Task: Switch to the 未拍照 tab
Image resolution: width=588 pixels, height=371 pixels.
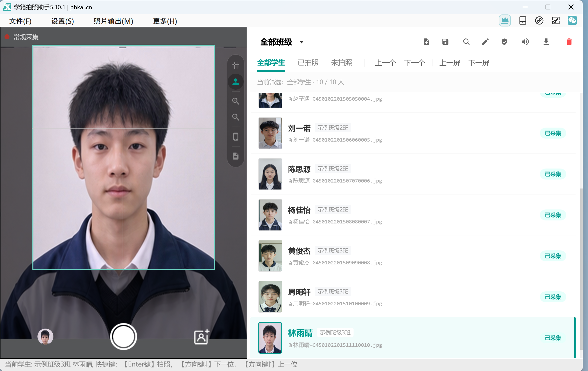Action: pos(341,63)
